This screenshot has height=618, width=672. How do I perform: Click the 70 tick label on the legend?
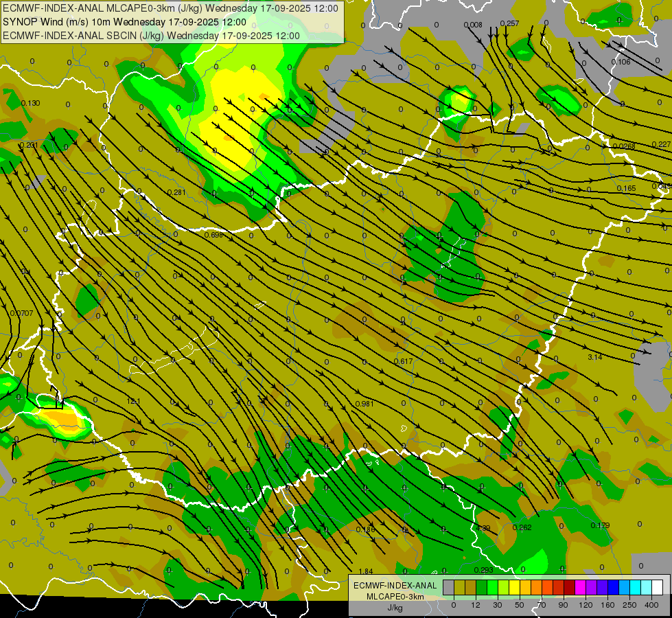click(542, 605)
